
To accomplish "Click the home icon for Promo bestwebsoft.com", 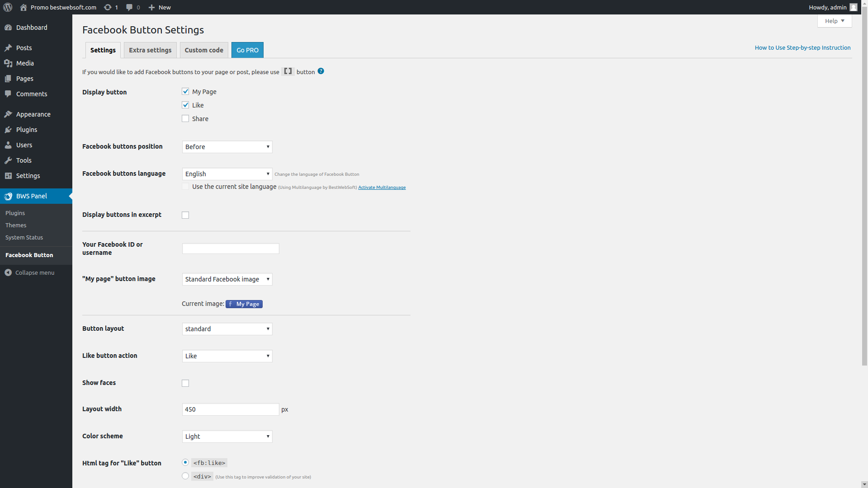I will click(x=24, y=7).
